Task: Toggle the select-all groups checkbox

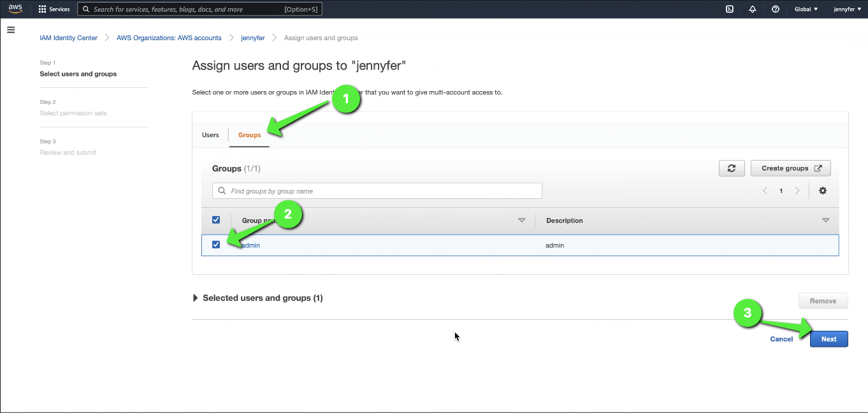Action: [216, 220]
